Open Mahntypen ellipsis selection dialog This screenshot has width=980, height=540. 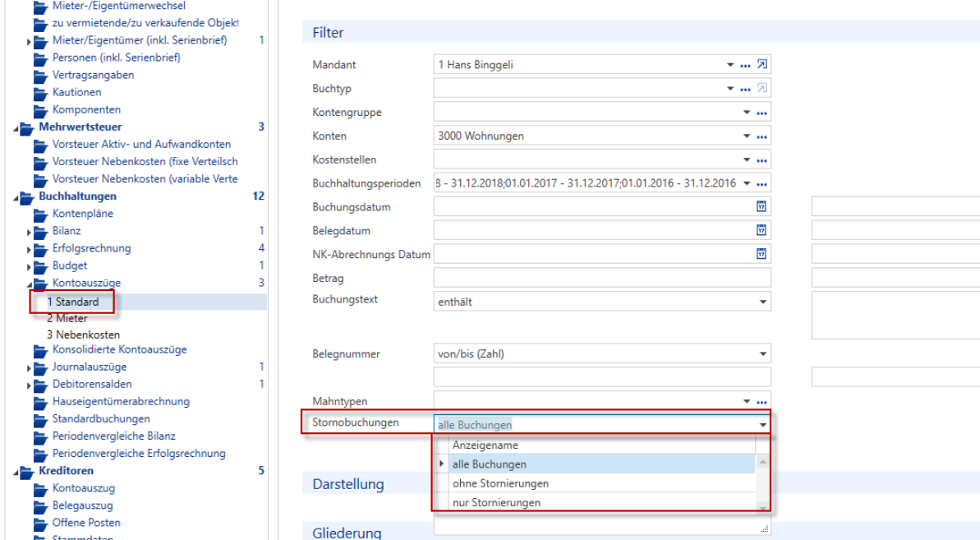click(761, 401)
